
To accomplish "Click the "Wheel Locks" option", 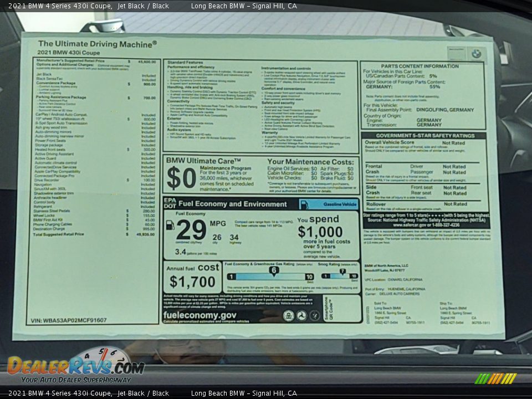I will [x=44, y=216].
